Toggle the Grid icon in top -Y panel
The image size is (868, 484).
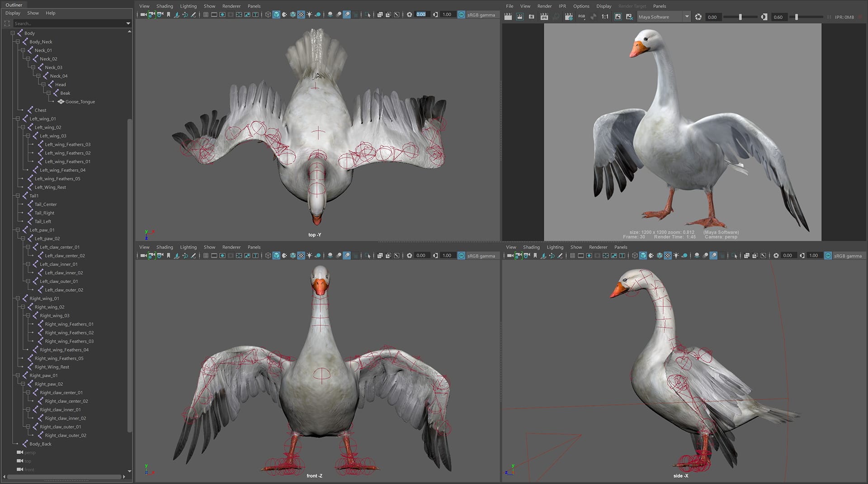click(x=206, y=14)
